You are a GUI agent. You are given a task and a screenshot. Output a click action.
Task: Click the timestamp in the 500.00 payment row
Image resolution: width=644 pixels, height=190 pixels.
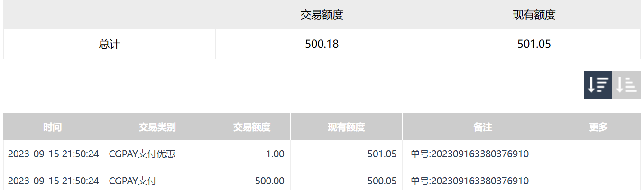click(54, 181)
